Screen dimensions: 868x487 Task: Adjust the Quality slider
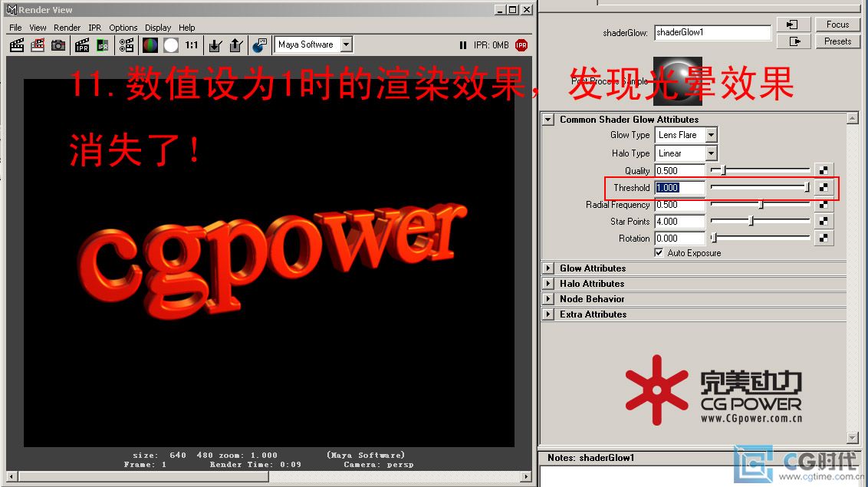pos(723,170)
